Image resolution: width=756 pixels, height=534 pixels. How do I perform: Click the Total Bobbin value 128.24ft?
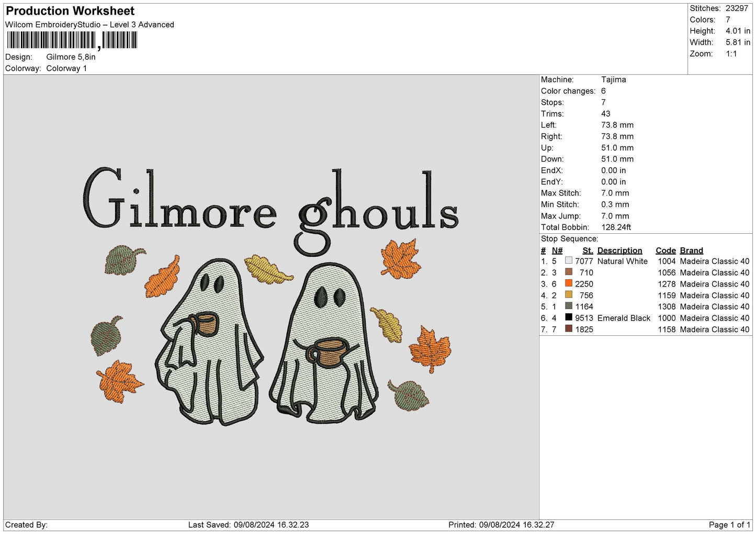(616, 227)
